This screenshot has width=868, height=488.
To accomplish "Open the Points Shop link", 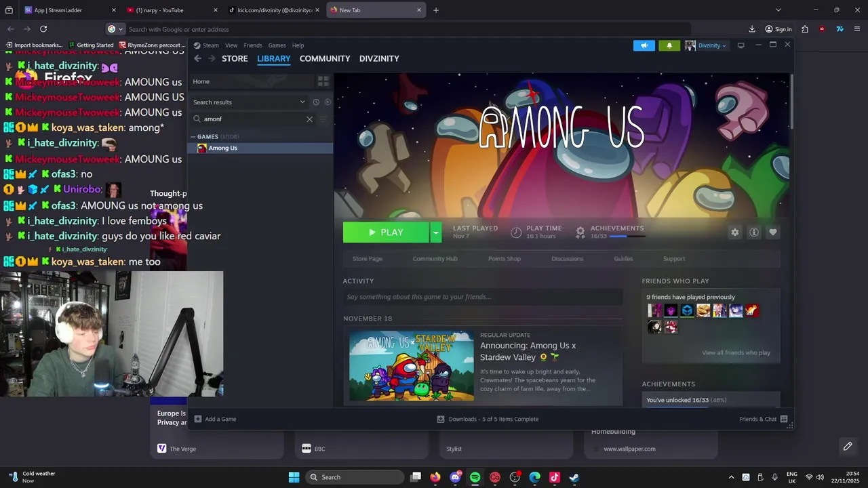I will pos(505,259).
